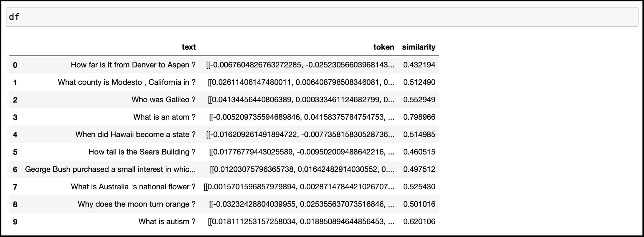The image size is (644, 237).
Task: Click similarity value 0.525430
Action: (x=419, y=187)
